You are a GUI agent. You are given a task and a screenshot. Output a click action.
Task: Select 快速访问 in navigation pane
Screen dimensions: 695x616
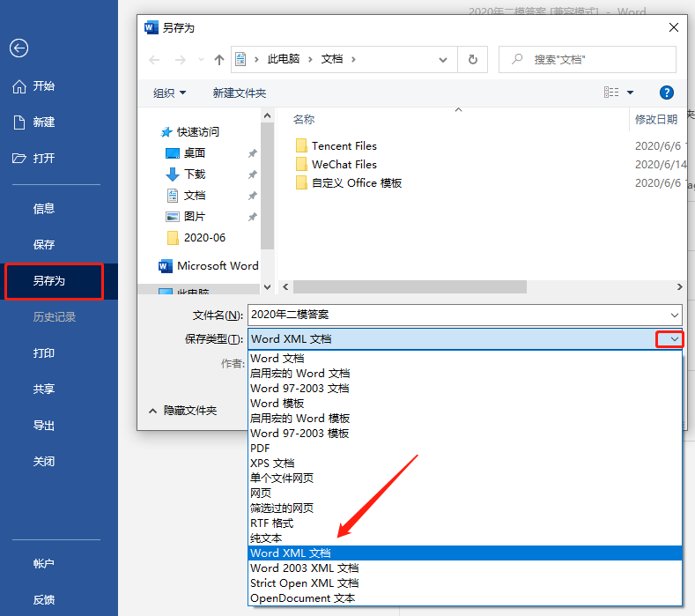coord(189,131)
